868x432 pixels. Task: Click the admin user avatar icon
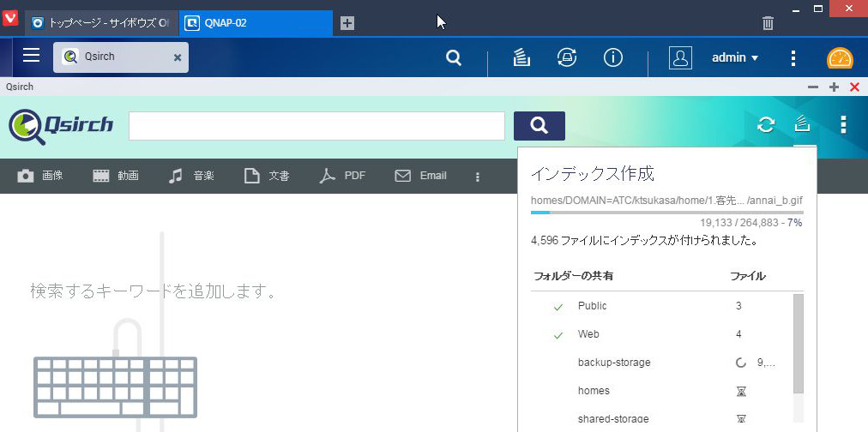pyautogui.click(x=680, y=57)
